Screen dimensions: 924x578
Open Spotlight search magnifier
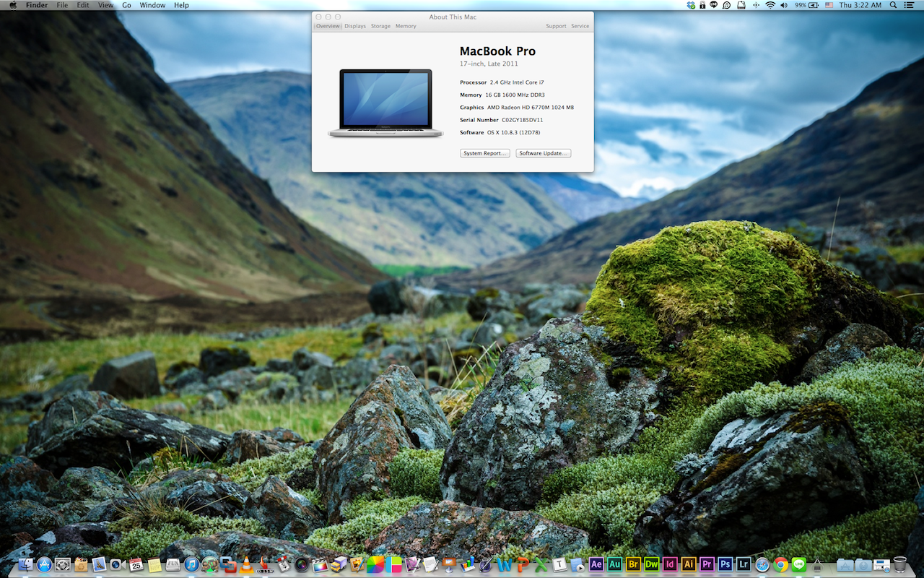[893, 5]
